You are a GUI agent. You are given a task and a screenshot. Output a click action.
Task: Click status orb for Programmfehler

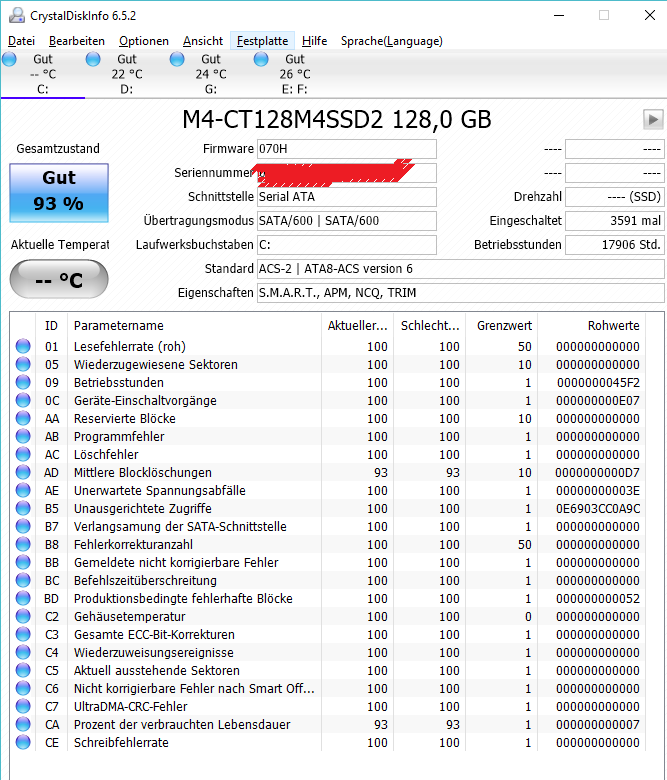(x=23, y=436)
